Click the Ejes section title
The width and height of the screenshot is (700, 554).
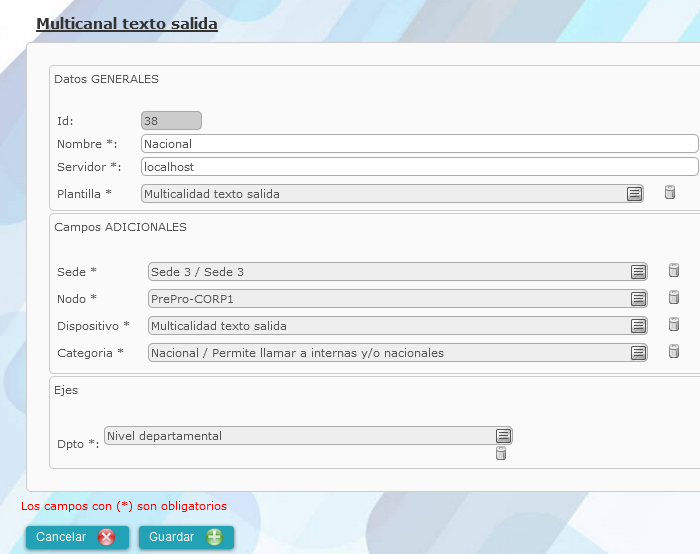(66, 390)
